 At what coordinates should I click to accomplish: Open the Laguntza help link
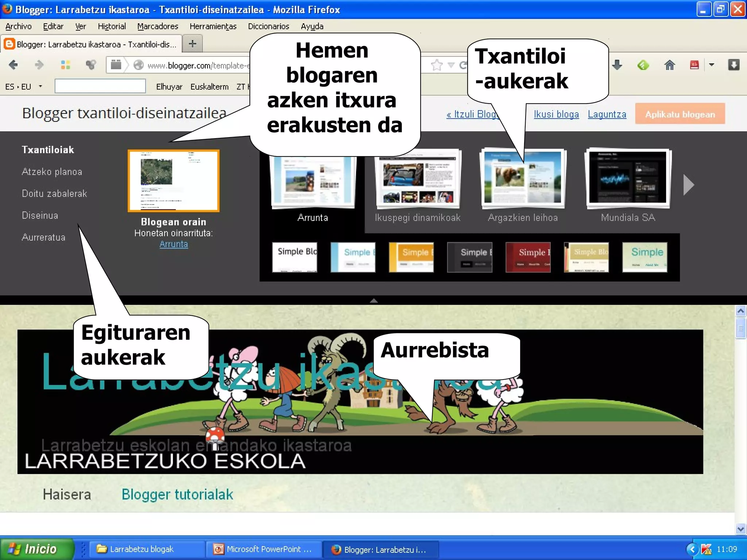(607, 114)
